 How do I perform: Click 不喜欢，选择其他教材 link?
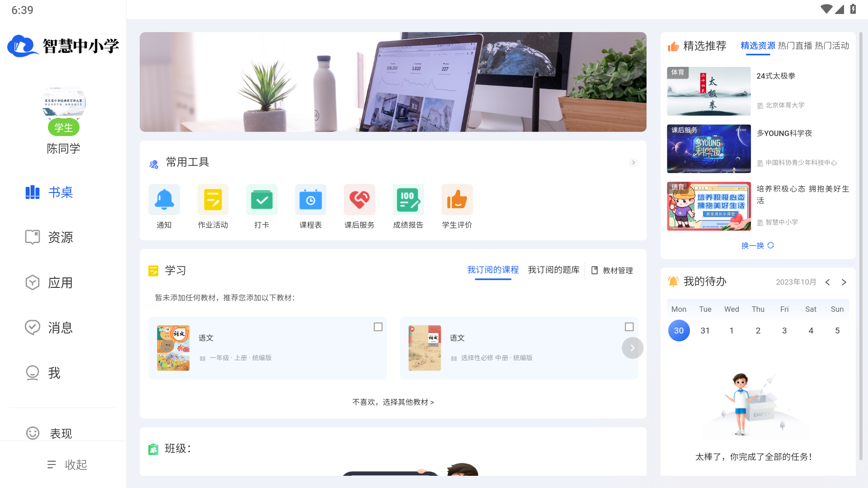tap(392, 402)
